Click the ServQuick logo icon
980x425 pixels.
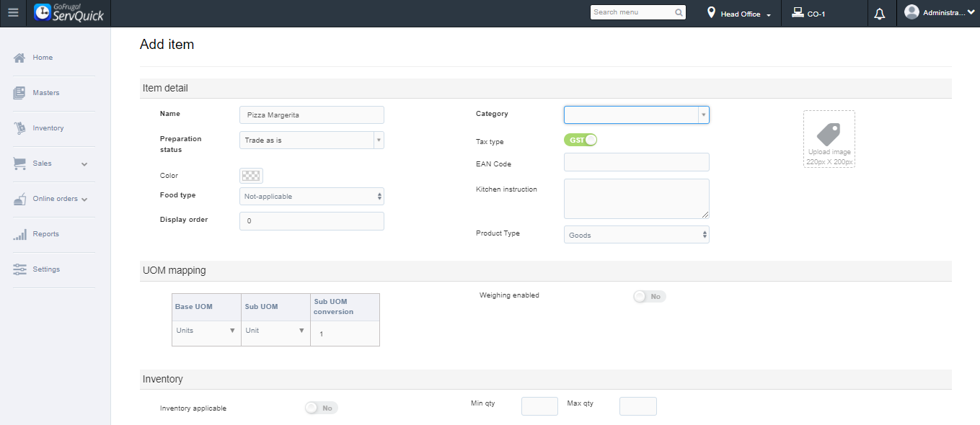click(x=43, y=13)
